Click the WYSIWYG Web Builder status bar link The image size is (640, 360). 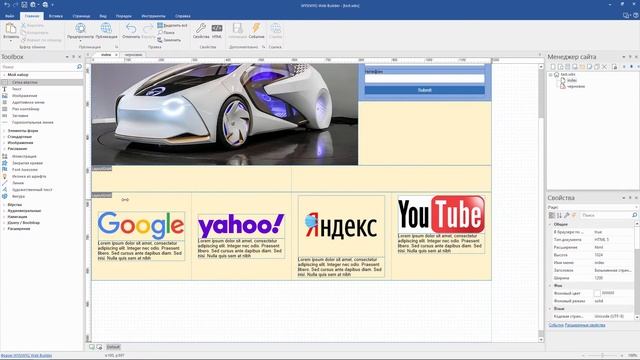click(x=26, y=356)
